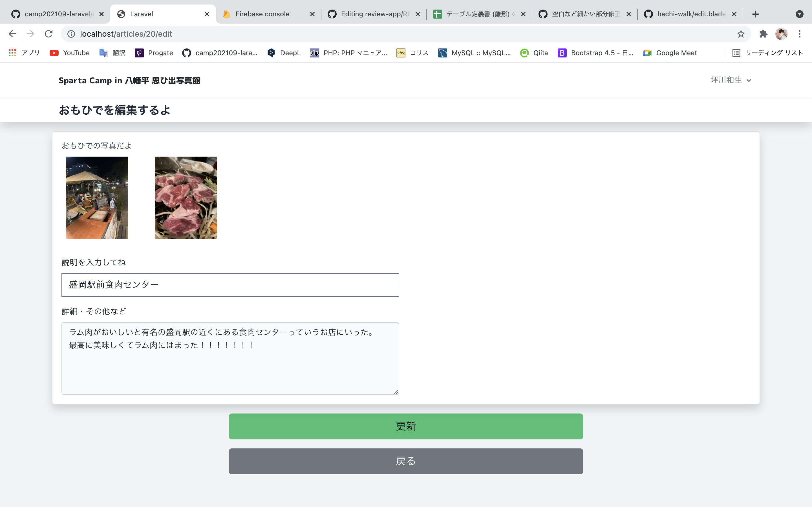Open the Google apps grid

[12, 53]
